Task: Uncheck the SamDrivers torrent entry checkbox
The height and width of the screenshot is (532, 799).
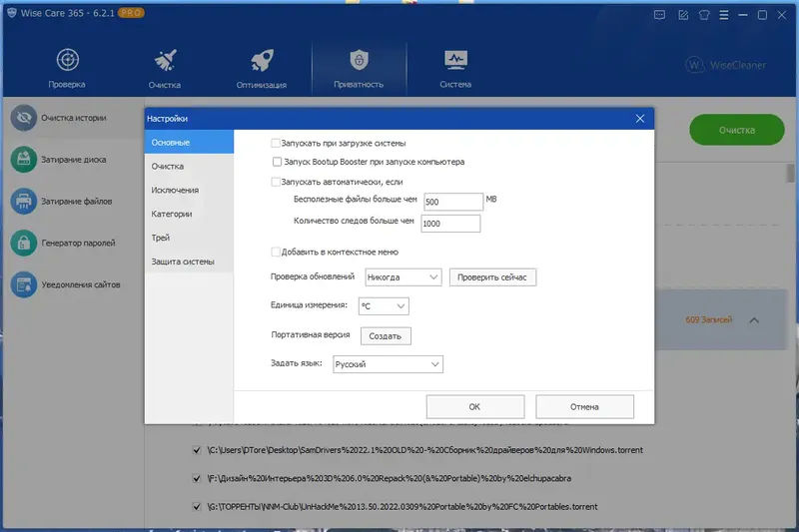Action: (x=197, y=450)
